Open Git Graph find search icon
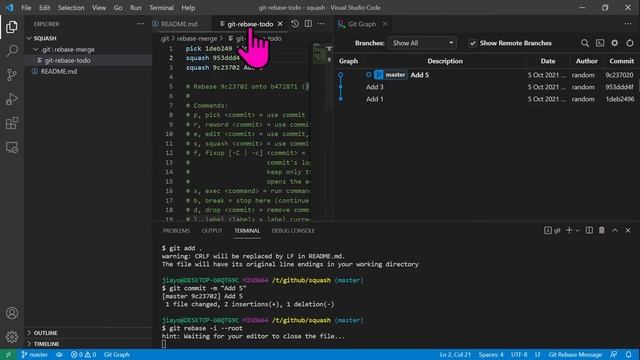 pos(585,43)
